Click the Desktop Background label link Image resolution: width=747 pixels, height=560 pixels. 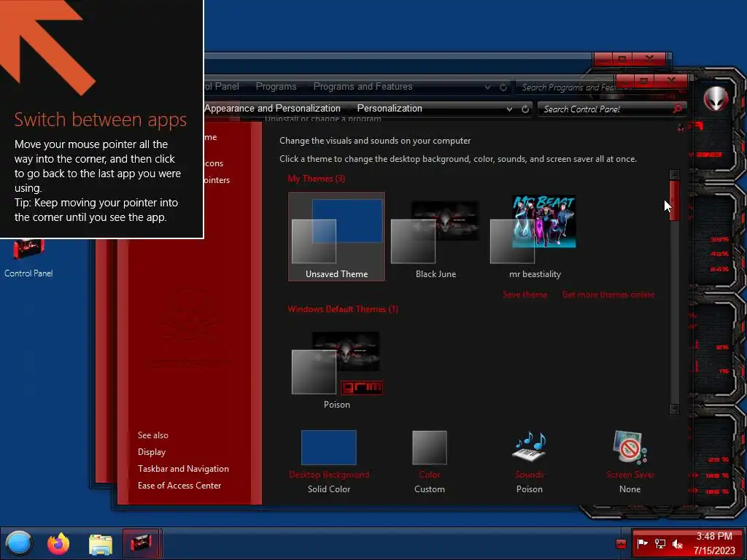[329, 475]
